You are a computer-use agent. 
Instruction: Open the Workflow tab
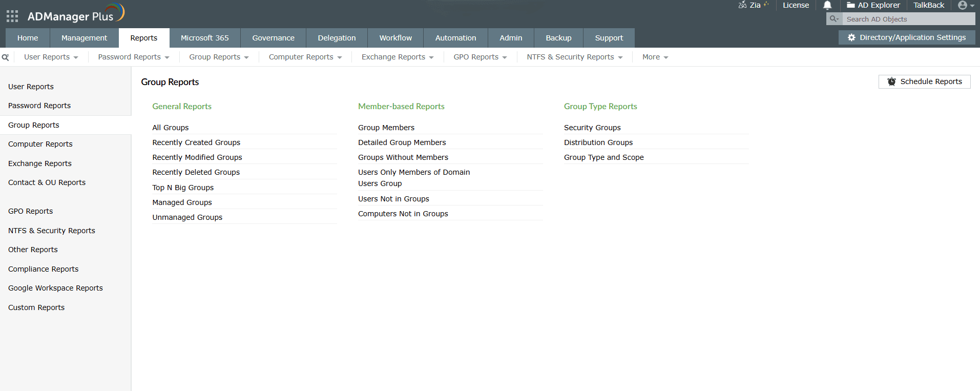[395, 38]
